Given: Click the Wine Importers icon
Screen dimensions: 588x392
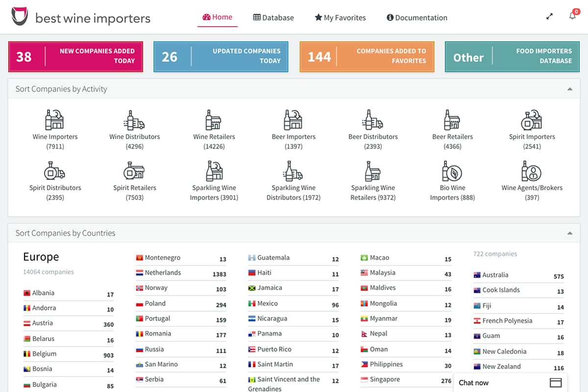Looking at the screenshot, I should click(x=55, y=120).
